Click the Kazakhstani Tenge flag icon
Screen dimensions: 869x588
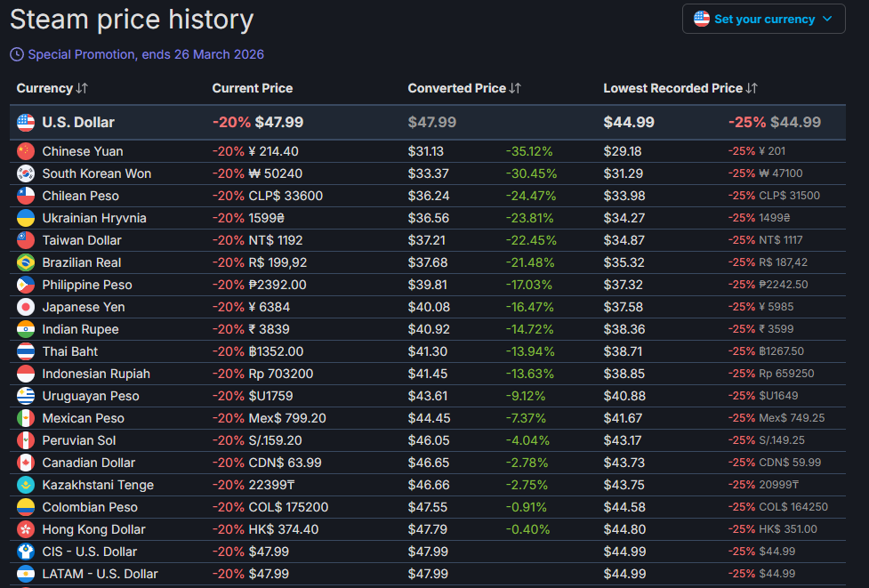click(x=26, y=485)
